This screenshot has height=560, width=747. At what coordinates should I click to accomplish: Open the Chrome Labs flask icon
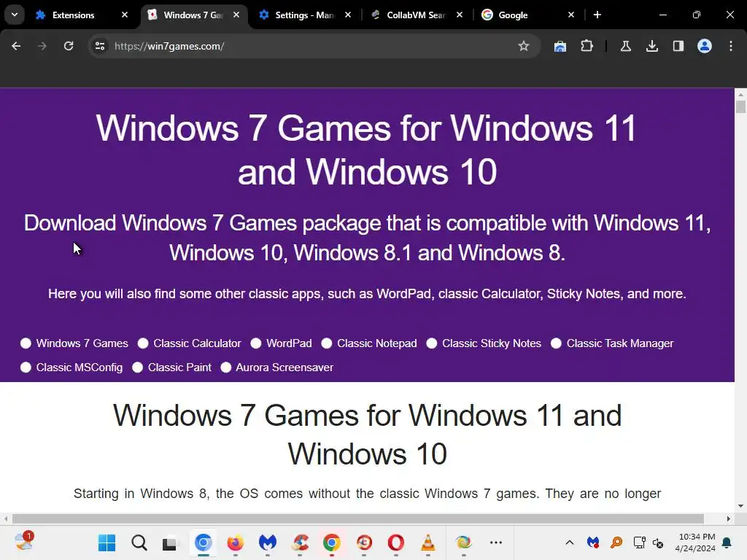[x=625, y=46]
